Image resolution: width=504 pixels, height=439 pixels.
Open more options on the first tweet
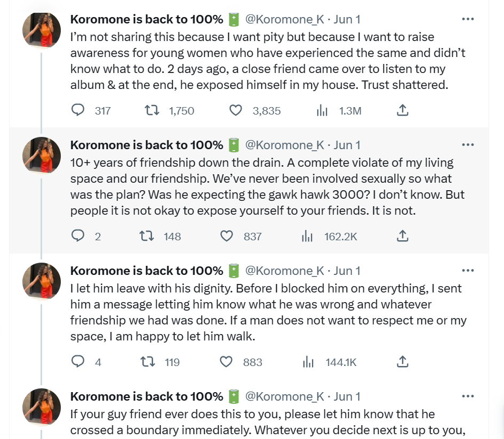[x=468, y=19]
